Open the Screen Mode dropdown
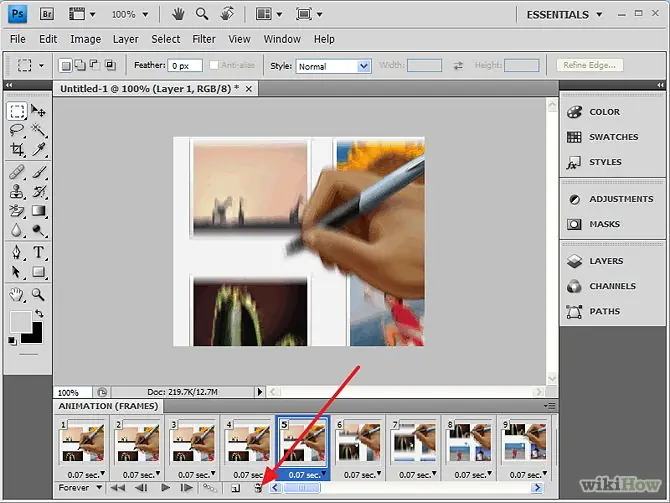 (309, 14)
